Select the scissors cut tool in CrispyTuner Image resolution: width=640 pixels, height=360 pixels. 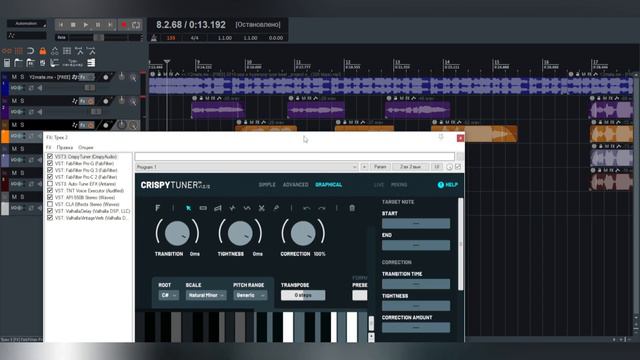tap(262, 208)
